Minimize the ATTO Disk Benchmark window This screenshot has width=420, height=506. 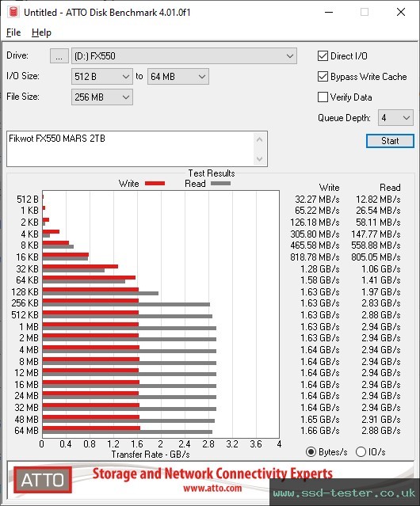pos(329,12)
